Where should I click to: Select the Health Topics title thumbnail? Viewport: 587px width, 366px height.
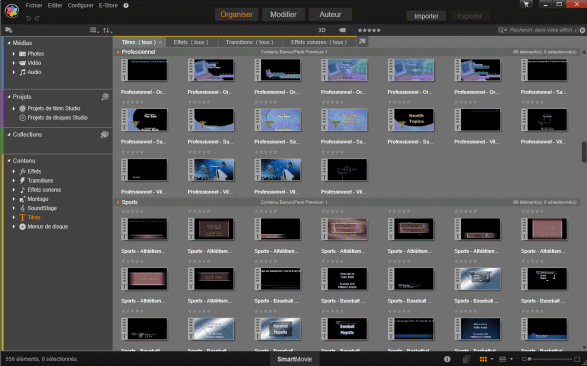(411, 120)
